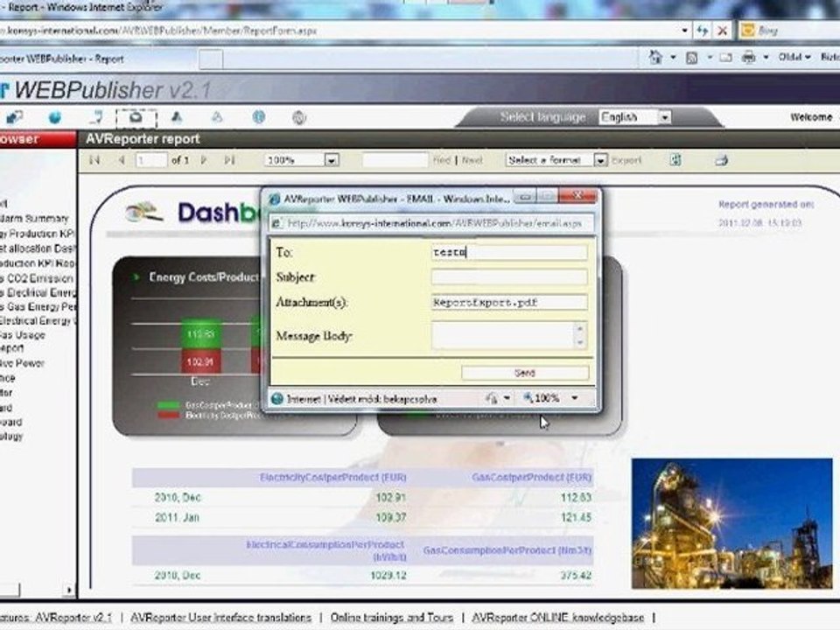Click the To email address field

pos(509,252)
